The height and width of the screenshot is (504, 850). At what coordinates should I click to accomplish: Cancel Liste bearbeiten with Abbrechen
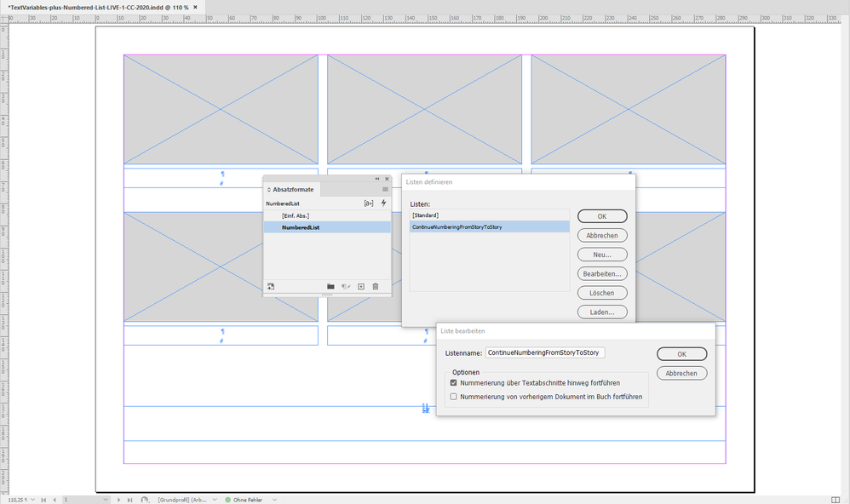(x=682, y=374)
